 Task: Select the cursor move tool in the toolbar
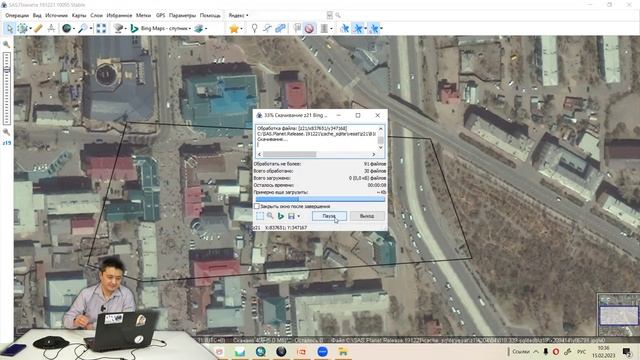click(9, 28)
